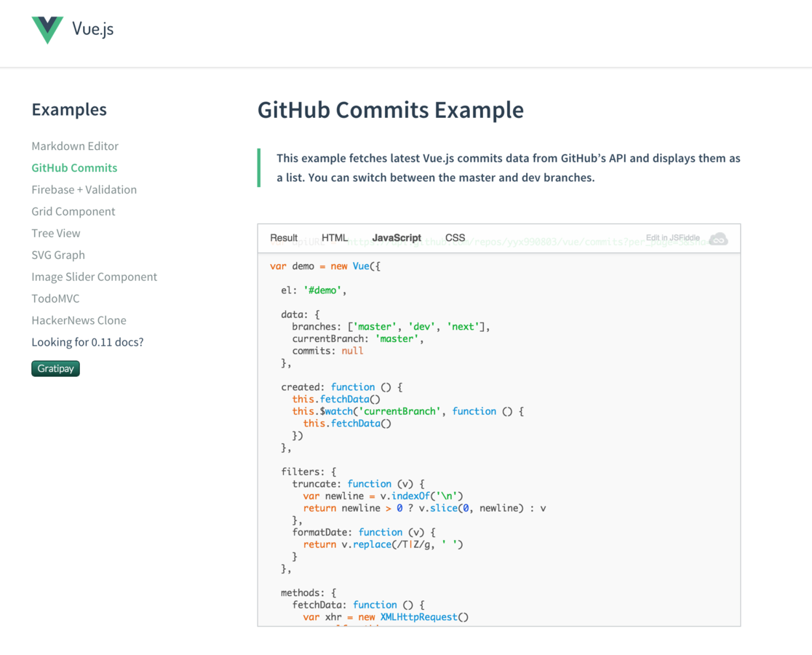This screenshot has height=655, width=812.
Task: Click the 'data: {' code line
Action: tap(300, 315)
